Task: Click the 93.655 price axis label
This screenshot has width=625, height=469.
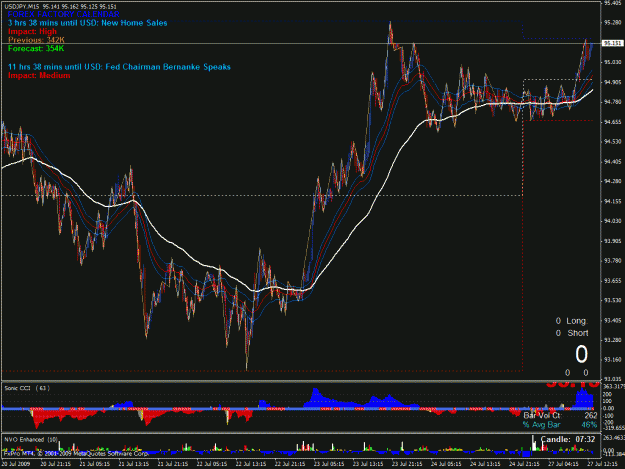Action: coord(613,281)
